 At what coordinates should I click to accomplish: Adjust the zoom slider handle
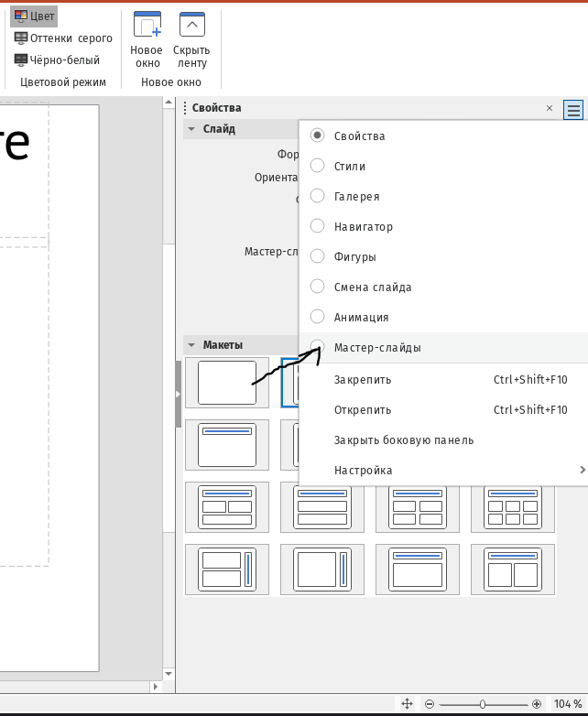(483, 704)
